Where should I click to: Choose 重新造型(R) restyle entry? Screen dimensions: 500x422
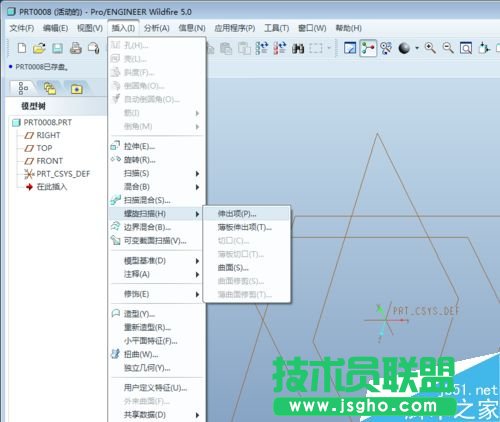point(156,327)
